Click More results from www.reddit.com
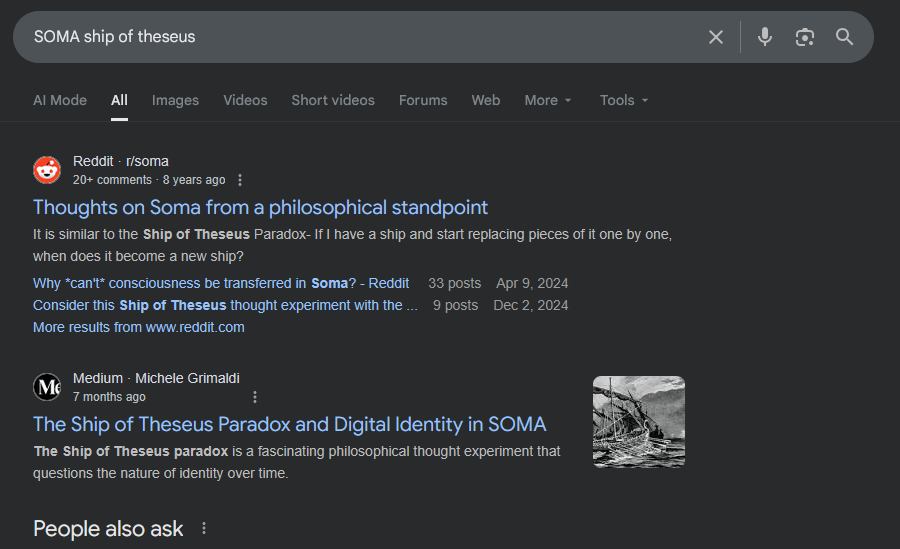 (x=138, y=327)
